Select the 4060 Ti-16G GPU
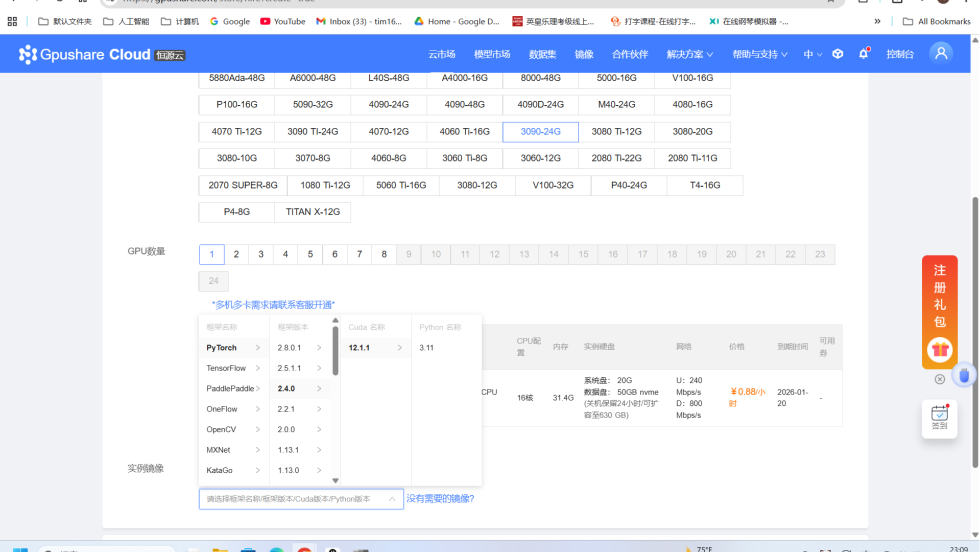This screenshot has width=980, height=552. tap(465, 131)
